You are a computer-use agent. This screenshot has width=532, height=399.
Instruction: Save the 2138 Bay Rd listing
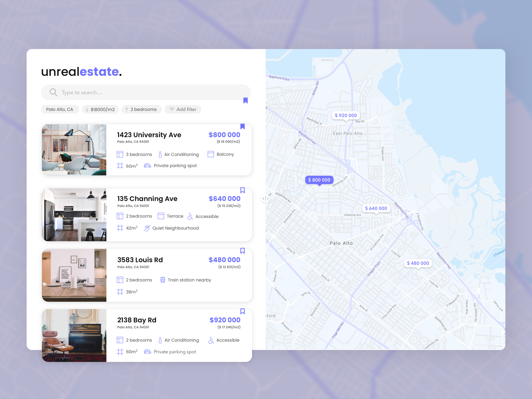(x=242, y=311)
